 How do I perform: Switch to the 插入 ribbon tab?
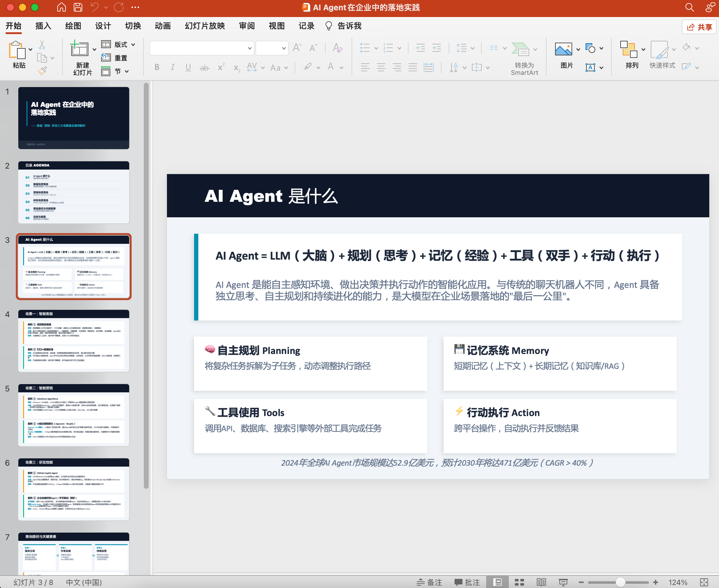pos(43,26)
